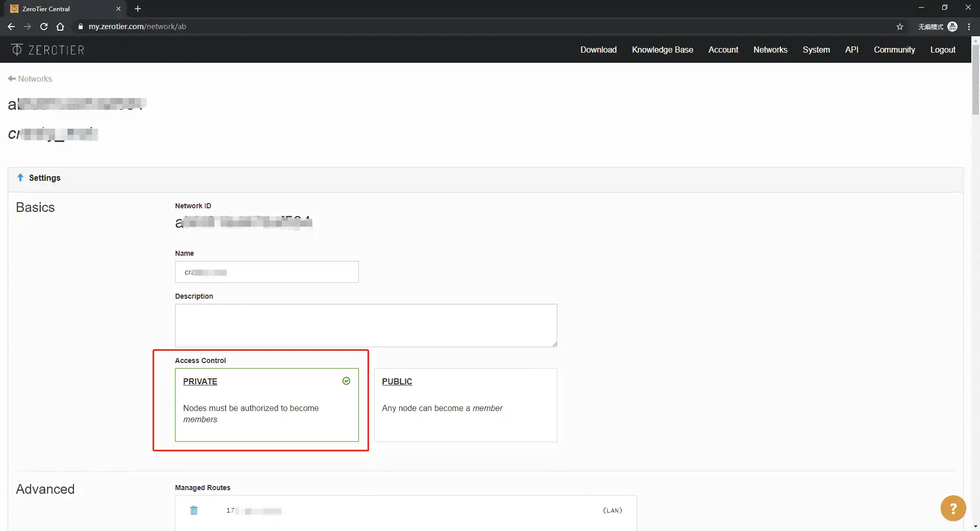Open the Download page
This screenshot has height=531, width=980.
click(x=598, y=50)
